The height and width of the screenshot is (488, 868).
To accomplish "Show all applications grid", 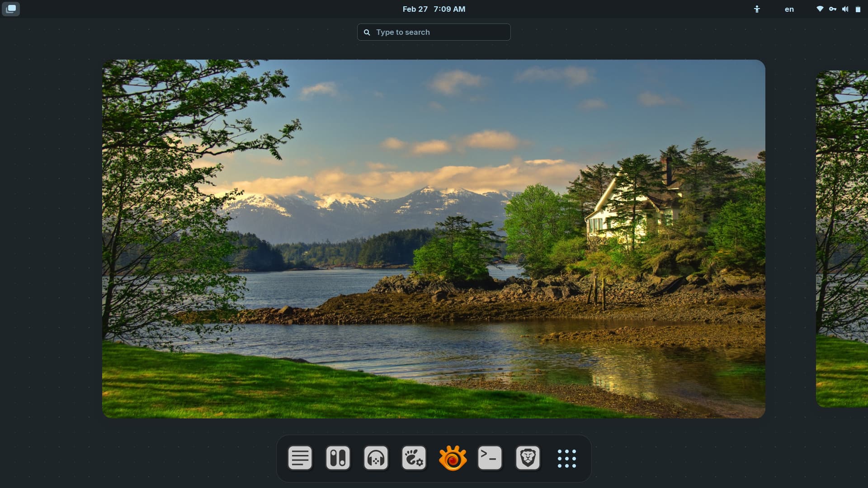I will [x=566, y=458].
